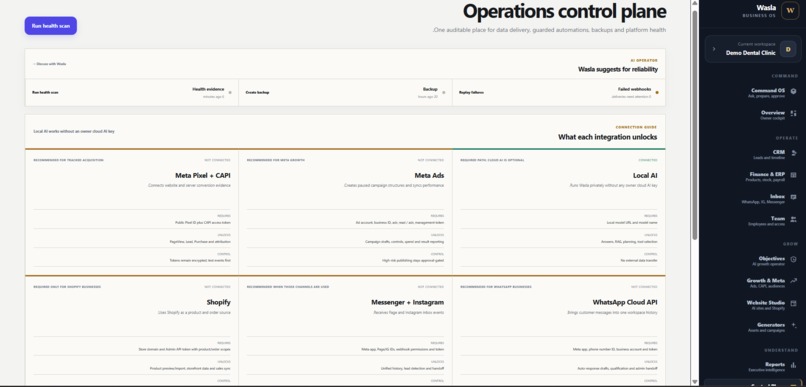This screenshot has width=806, height=387.
Task: Click the Objectives clock icon
Action: pyautogui.click(x=794, y=259)
